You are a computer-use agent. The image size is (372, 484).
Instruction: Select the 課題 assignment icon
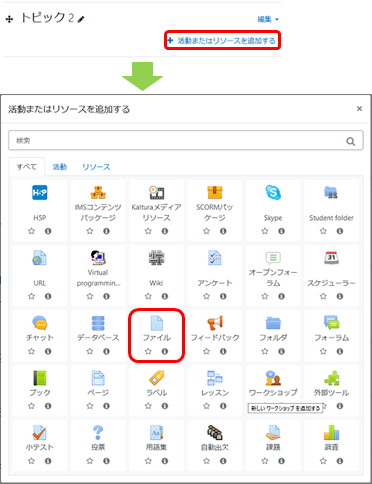[273, 433]
